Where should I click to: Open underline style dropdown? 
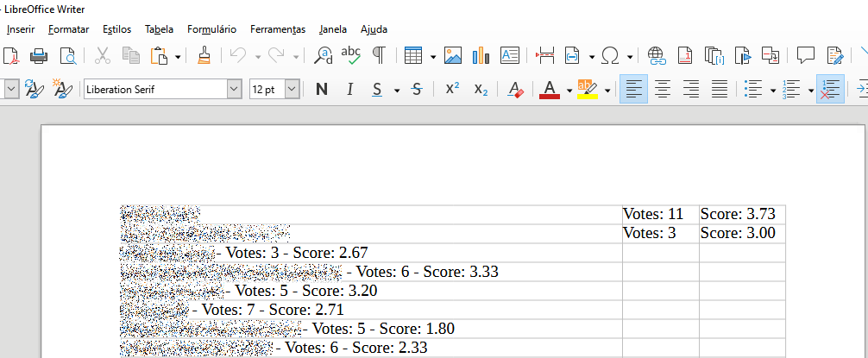pos(397,91)
